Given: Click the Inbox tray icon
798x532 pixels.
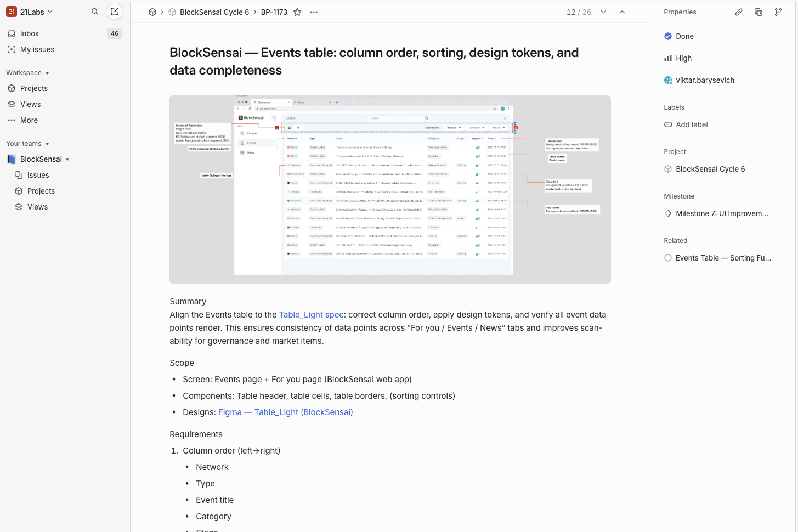Looking at the screenshot, I should pos(12,33).
